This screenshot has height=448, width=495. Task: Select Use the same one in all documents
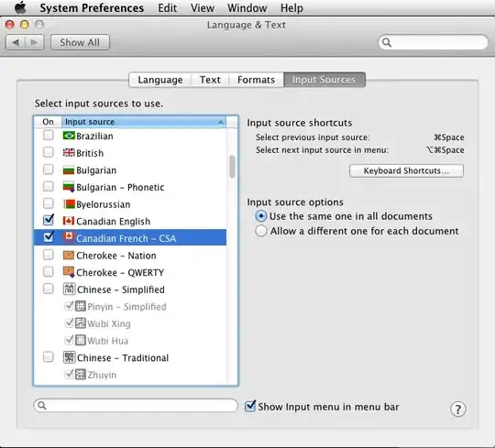click(261, 216)
